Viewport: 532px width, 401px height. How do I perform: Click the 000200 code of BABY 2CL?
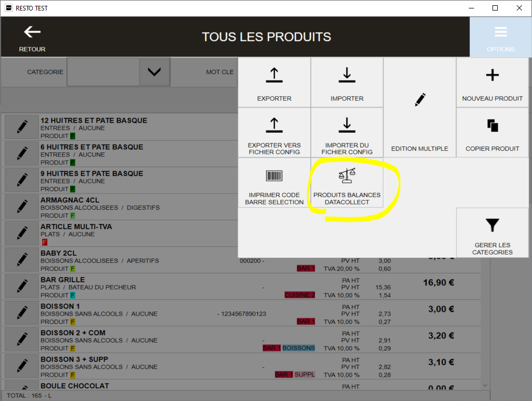(250, 261)
